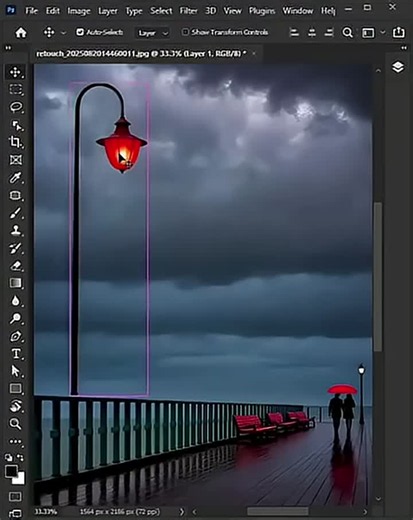Viewport: 413px width, 520px height.
Task: Open the Search magnifier in options bar
Action: pos(347,33)
